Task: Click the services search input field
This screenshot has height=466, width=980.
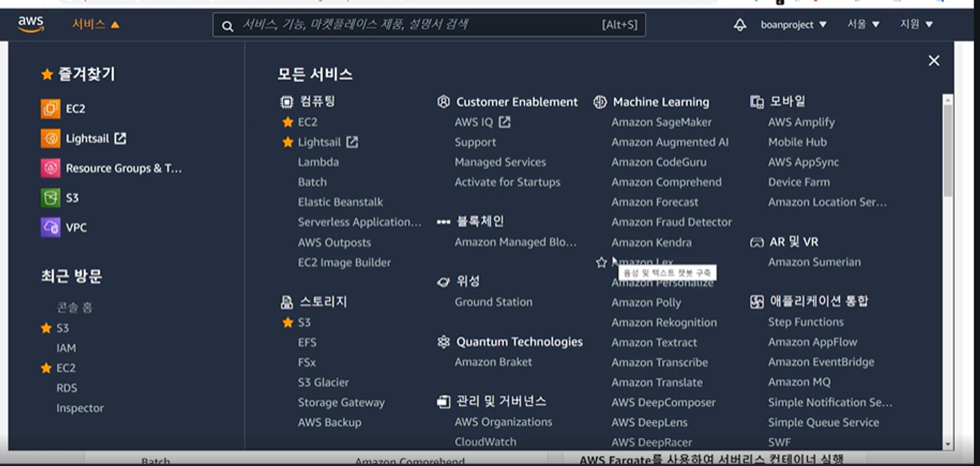Action: pos(429,25)
